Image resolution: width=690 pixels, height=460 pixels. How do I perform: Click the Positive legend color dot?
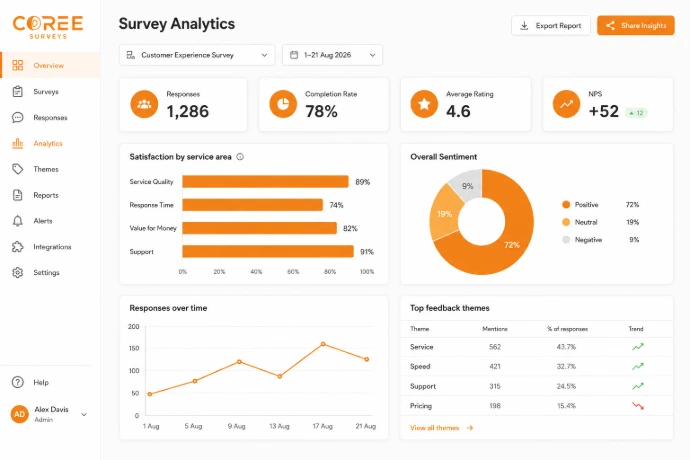(566, 205)
